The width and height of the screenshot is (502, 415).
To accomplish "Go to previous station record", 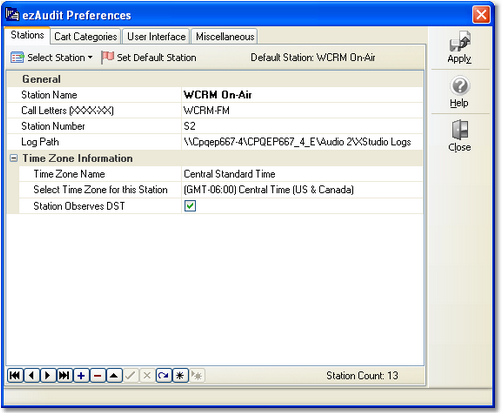I will (32, 376).
